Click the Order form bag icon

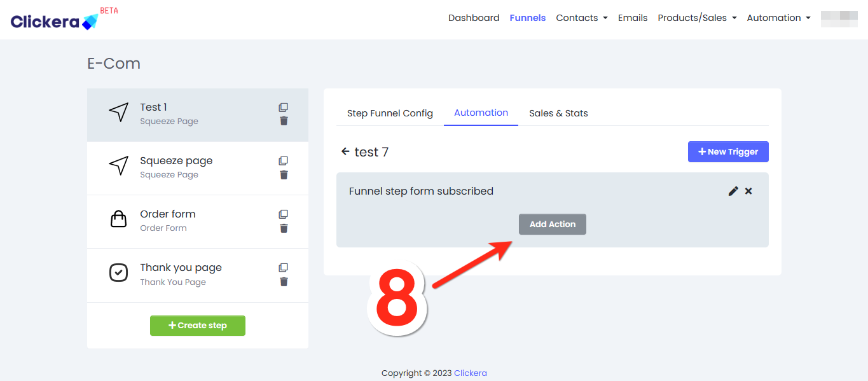point(118,219)
